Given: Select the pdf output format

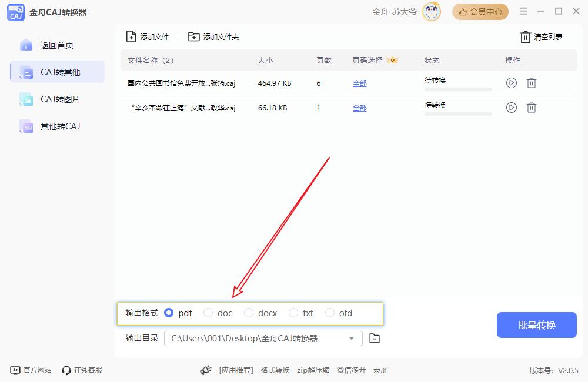Looking at the screenshot, I should [169, 313].
